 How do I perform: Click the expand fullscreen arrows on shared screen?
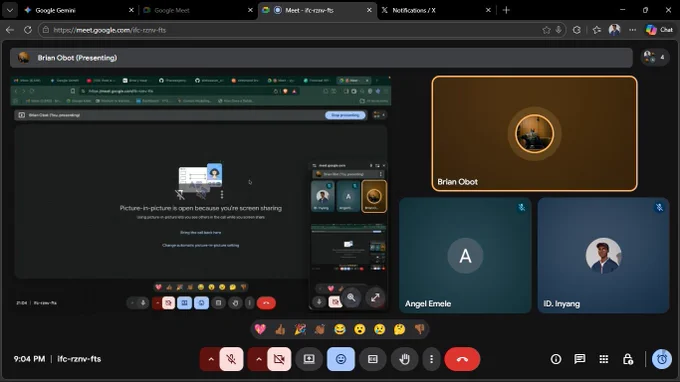pos(375,297)
